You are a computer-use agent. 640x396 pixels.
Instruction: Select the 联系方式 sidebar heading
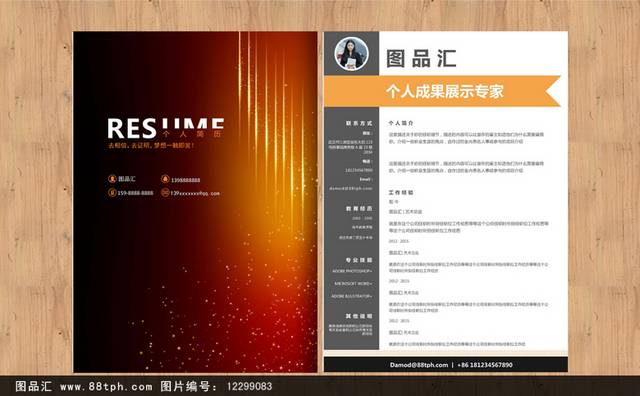click(359, 123)
